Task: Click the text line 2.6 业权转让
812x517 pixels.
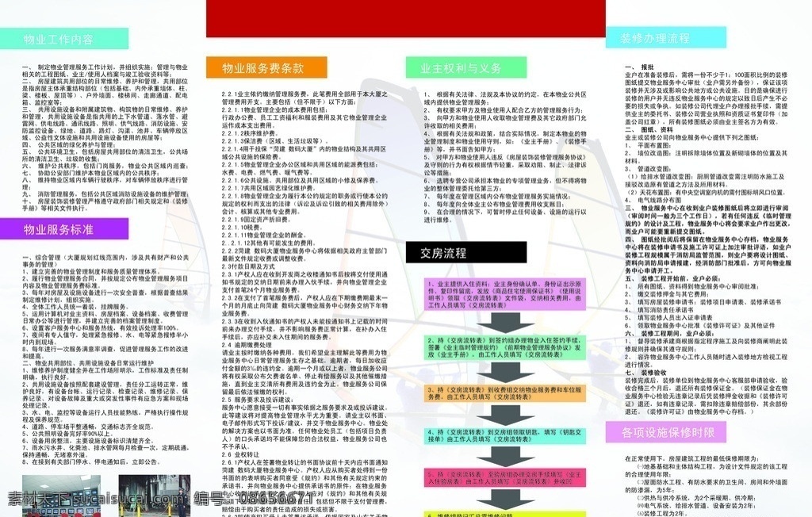Action: (x=240, y=454)
